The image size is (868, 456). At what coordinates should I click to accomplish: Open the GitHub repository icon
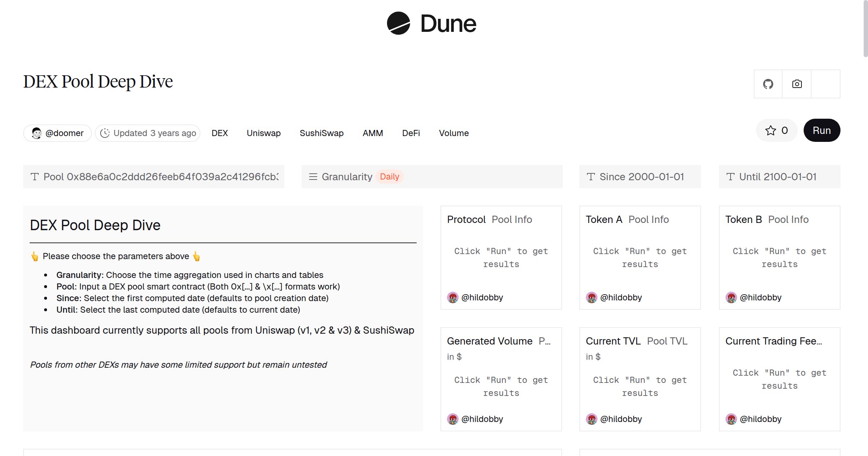click(x=769, y=84)
